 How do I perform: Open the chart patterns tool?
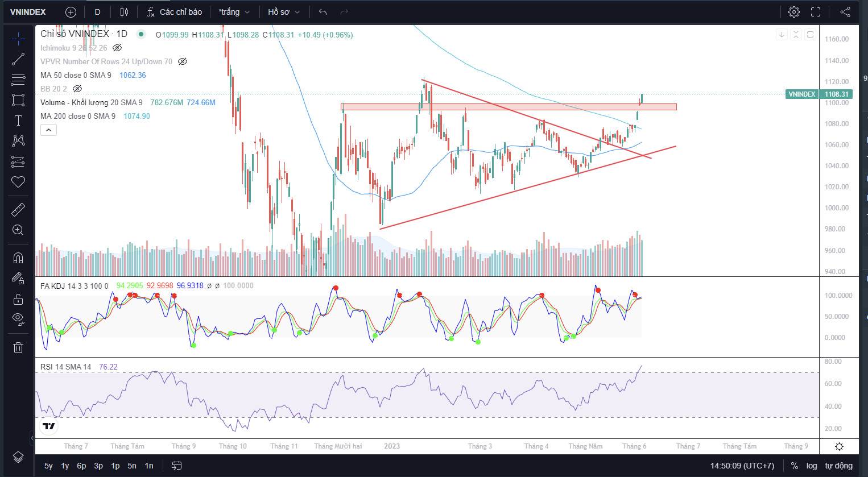(x=18, y=141)
